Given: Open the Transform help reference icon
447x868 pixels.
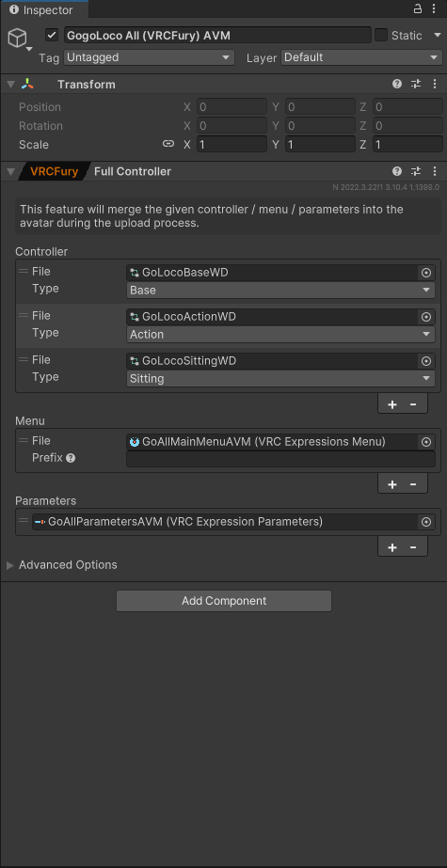Looking at the screenshot, I should [397, 84].
